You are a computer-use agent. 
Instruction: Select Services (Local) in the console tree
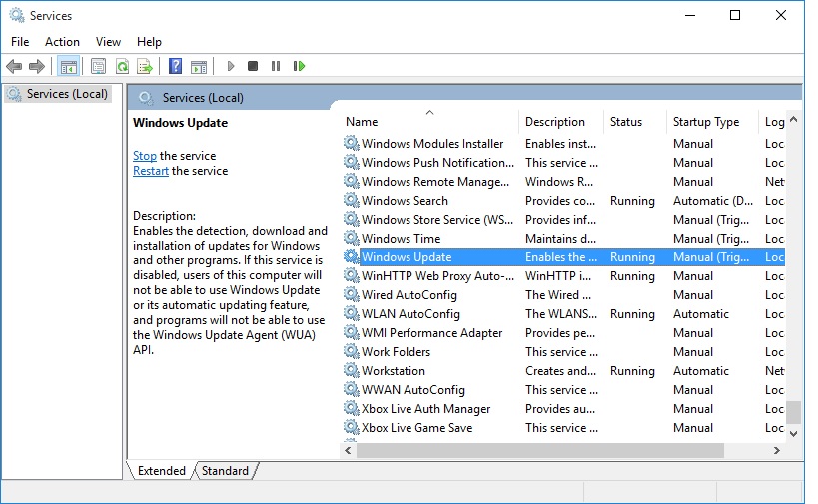(x=67, y=94)
